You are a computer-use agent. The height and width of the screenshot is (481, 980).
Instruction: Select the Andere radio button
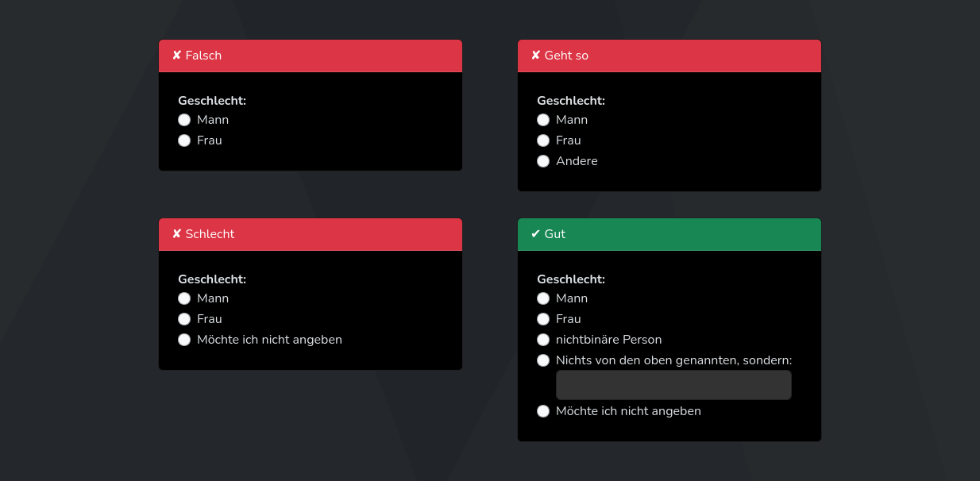pyautogui.click(x=543, y=161)
